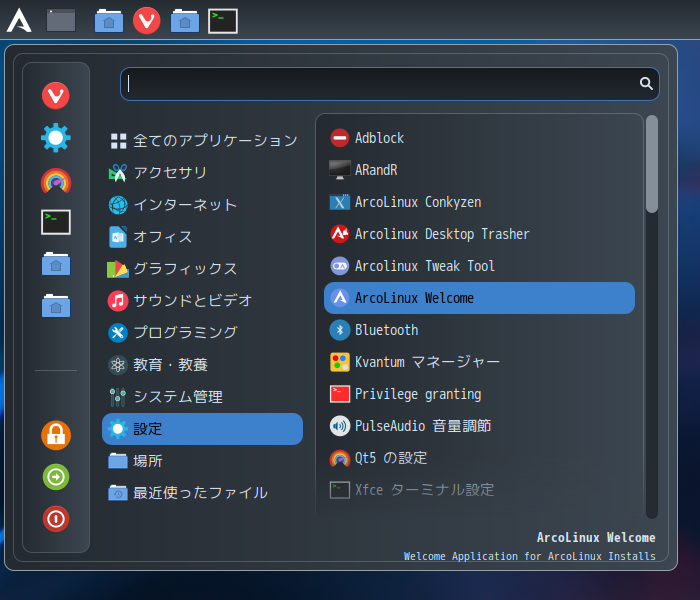Screen dimensions: 700x600
Task: Launch terminal from the top panel
Action: pyautogui.click(x=223, y=21)
